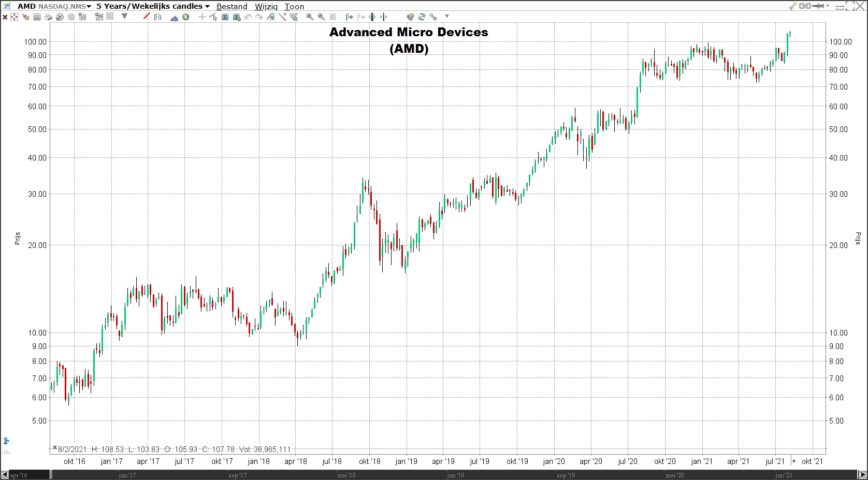Click the Vol: 38,965,111 readout text
The width and height of the screenshot is (868, 480).
tap(265, 449)
